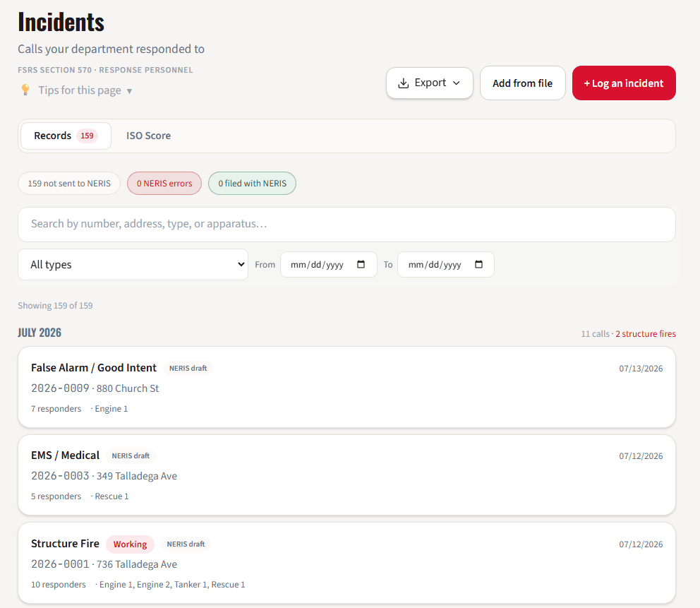Click Showing 159 of 159 text

[55, 306]
